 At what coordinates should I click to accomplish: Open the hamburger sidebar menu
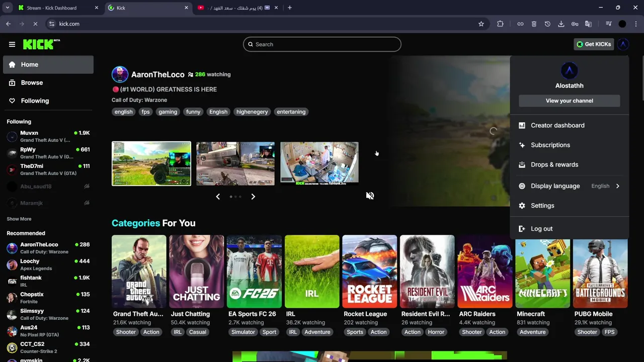tap(12, 44)
